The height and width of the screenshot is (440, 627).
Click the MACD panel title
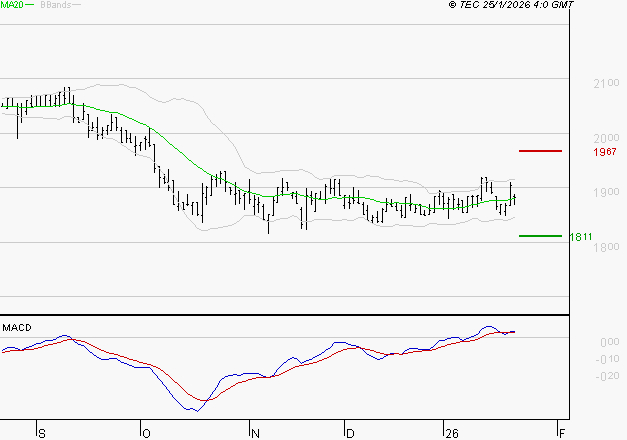[17, 328]
